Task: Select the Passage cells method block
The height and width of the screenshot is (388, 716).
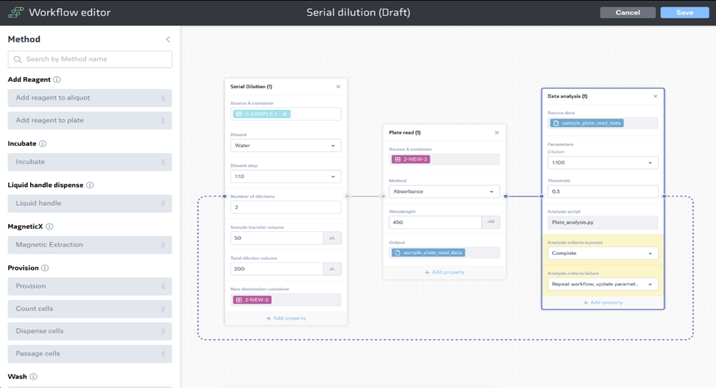Action: click(90, 354)
